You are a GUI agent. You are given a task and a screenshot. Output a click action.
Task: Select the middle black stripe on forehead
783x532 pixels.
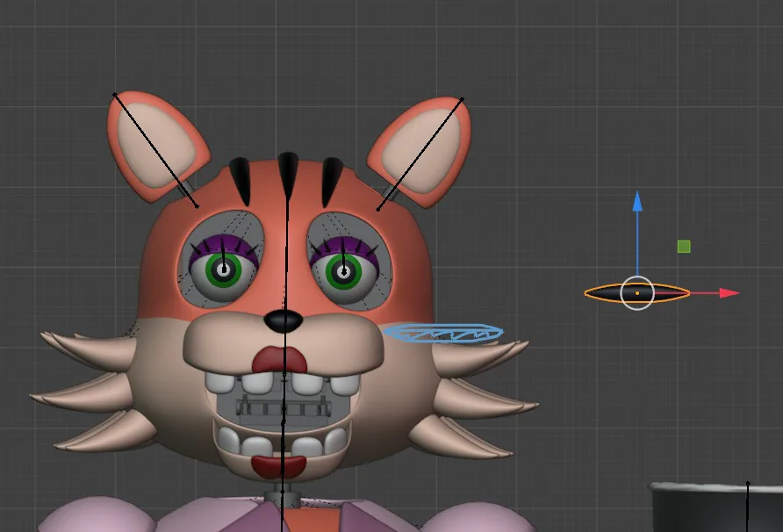pos(288,175)
